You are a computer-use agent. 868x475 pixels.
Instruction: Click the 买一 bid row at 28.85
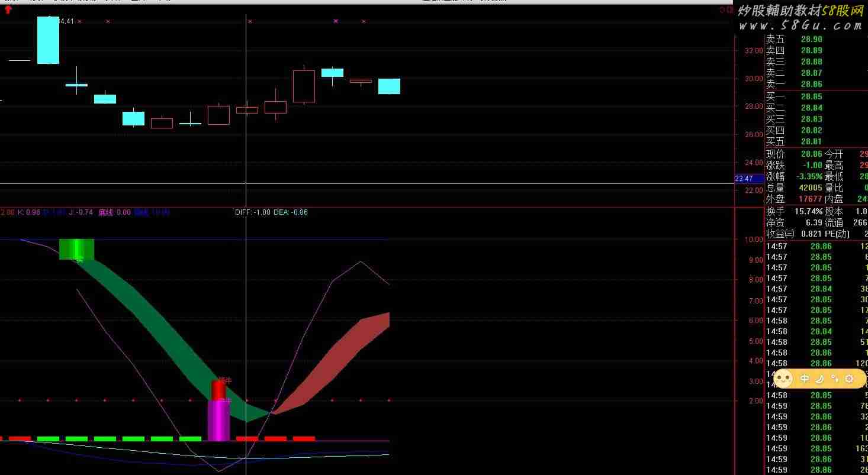click(816, 96)
